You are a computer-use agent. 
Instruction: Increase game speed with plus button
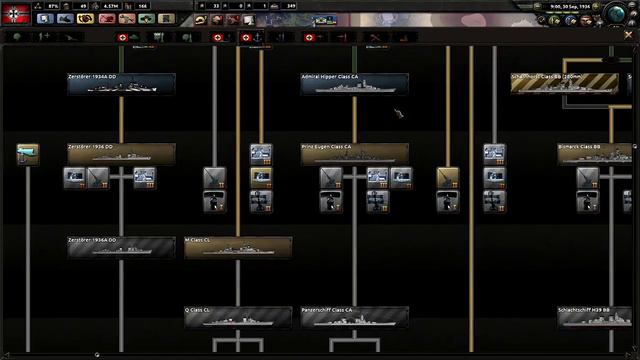point(596,7)
